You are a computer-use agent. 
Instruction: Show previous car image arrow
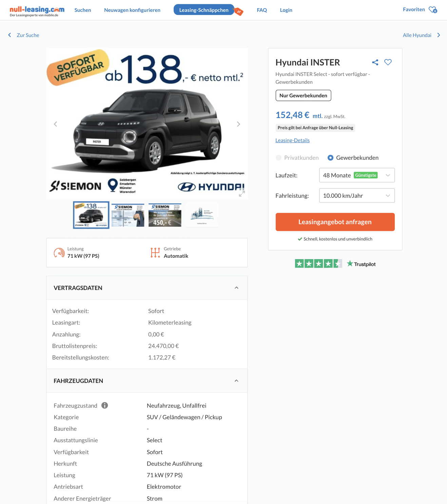click(x=55, y=124)
